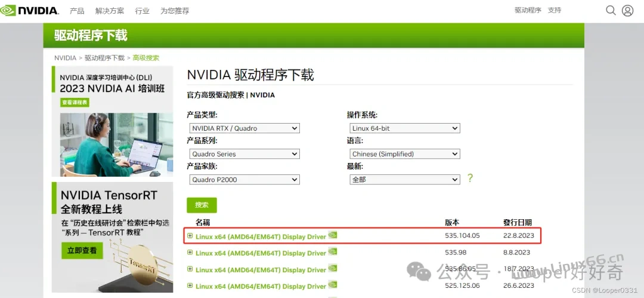Open the 最新 dropdown showing 全部
This screenshot has width=644, height=298.
tap(404, 180)
